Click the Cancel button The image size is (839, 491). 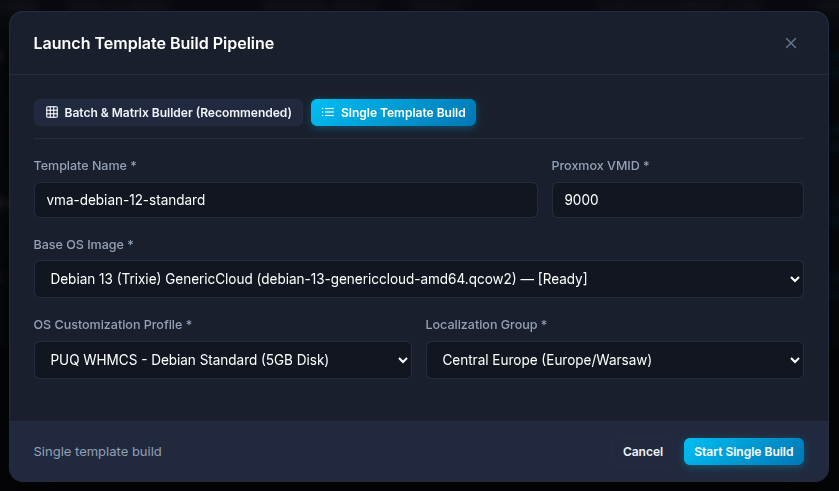tap(643, 451)
